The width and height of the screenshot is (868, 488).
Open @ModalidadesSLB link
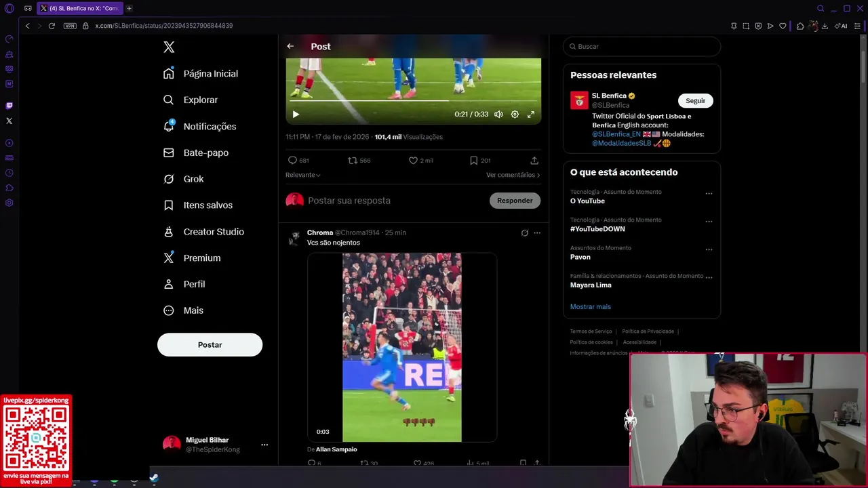621,143
